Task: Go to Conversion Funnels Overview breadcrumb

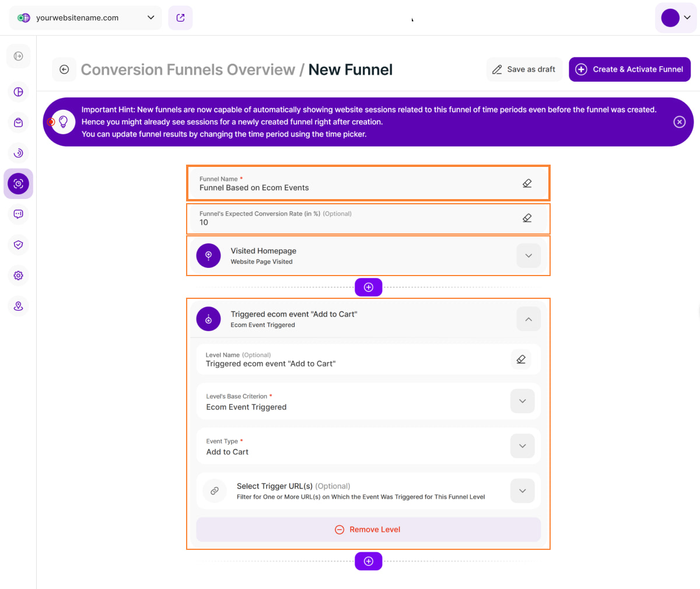Action: click(188, 69)
